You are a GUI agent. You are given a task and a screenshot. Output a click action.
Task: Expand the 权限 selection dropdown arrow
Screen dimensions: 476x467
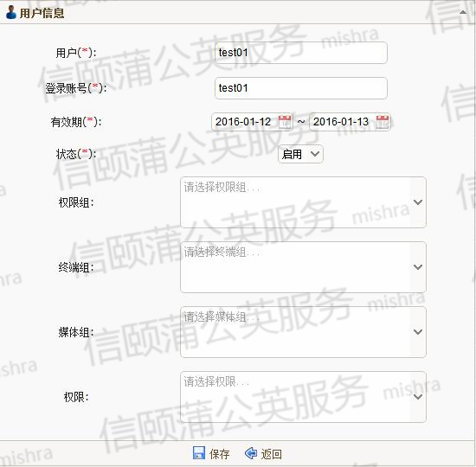pos(418,397)
